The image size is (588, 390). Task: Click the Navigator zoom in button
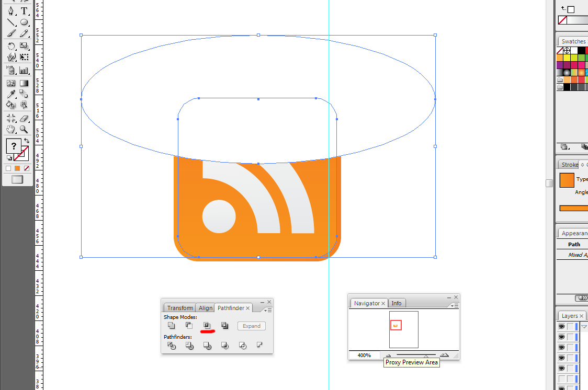444,355
